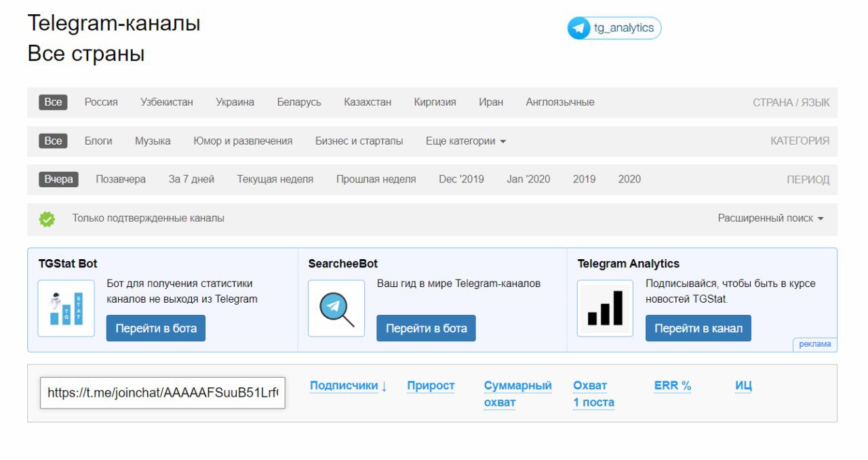Select the Позавчера period
868x460 pixels.
click(x=121, y=179)
